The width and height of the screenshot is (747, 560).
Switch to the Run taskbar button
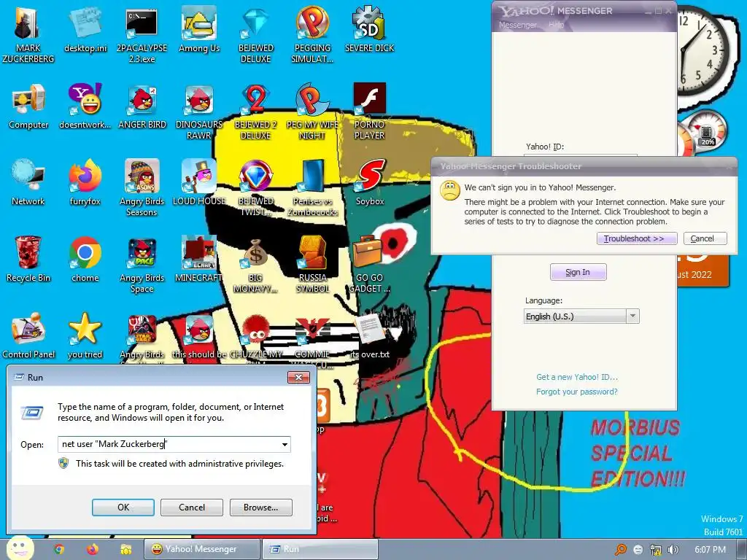point(320,549)
